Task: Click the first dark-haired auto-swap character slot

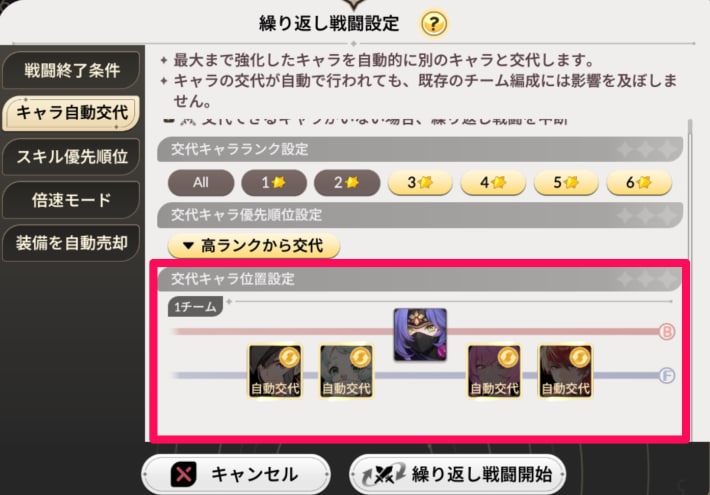Action: [x=275, y=371]
